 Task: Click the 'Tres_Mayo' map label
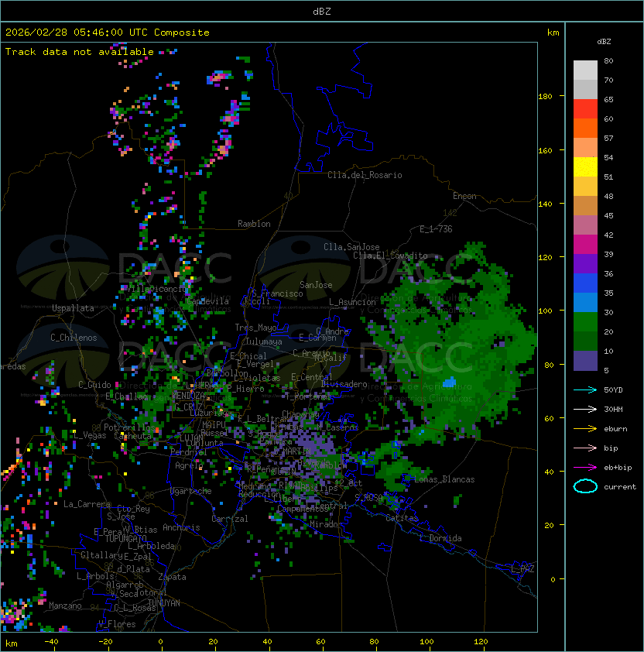point(255,328)
